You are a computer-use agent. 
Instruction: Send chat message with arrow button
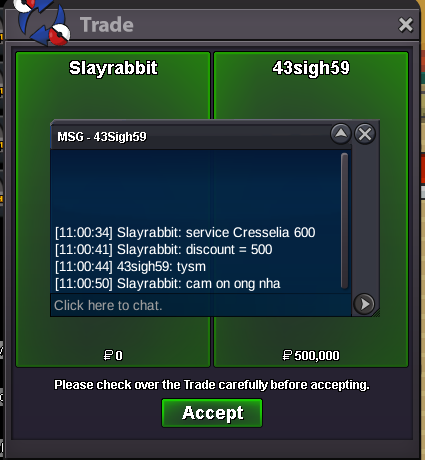coord(364,304)
